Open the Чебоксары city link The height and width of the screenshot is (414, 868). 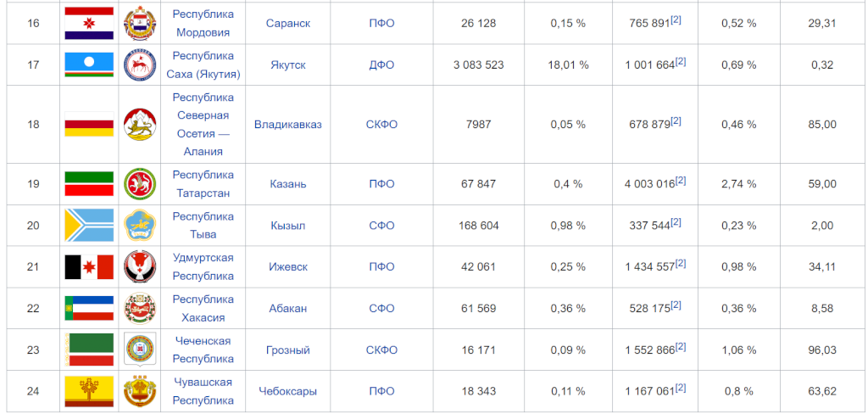coord(288,391)
